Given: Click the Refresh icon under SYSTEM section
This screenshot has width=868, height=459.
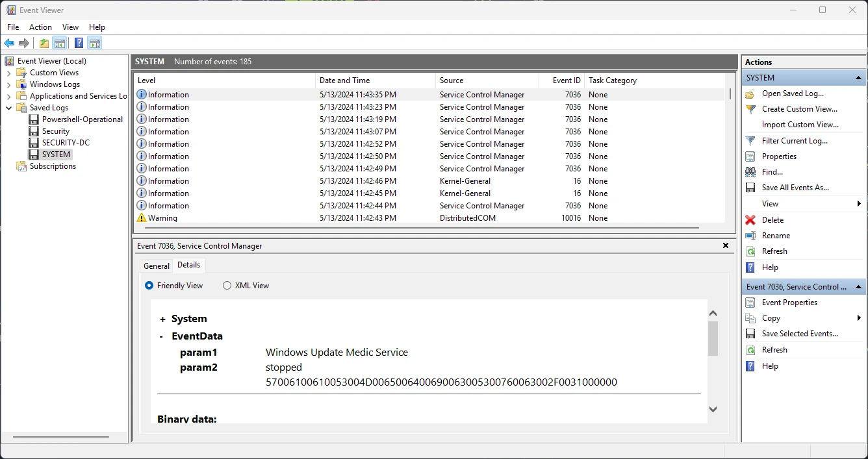Looking at the screenshot, I should [750, 251].
